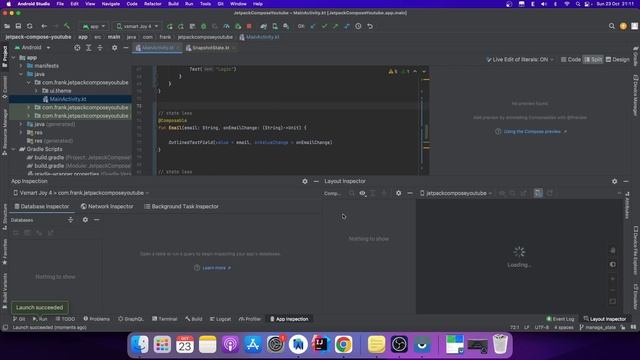Collapse the app module tree node
640x360 pixels.
pyautogui.click(x=14, y=58)
